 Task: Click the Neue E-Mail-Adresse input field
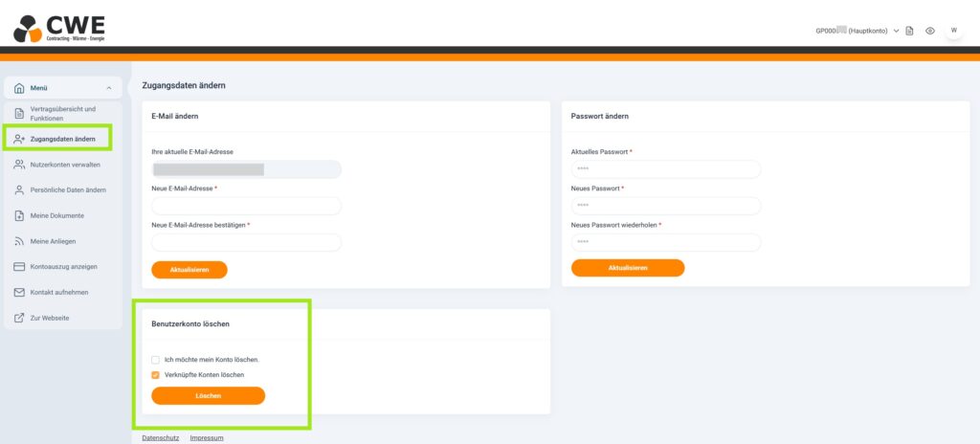point(246,206)
